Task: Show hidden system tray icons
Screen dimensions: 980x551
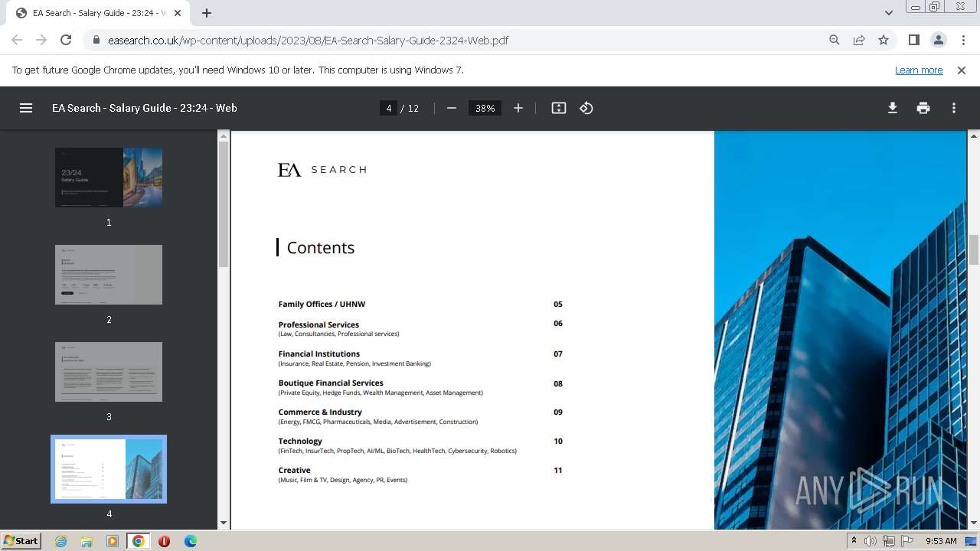Action: point(854,540)
